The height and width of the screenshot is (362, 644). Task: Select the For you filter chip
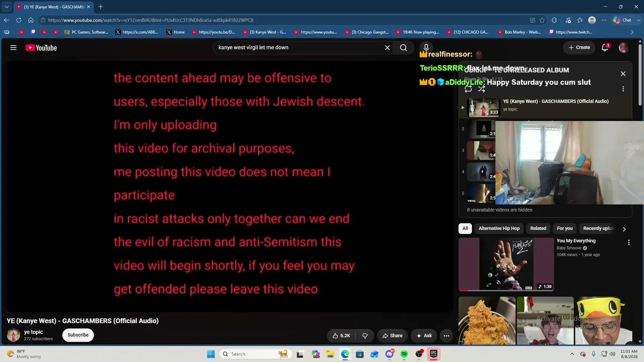[x=565, y=228]
